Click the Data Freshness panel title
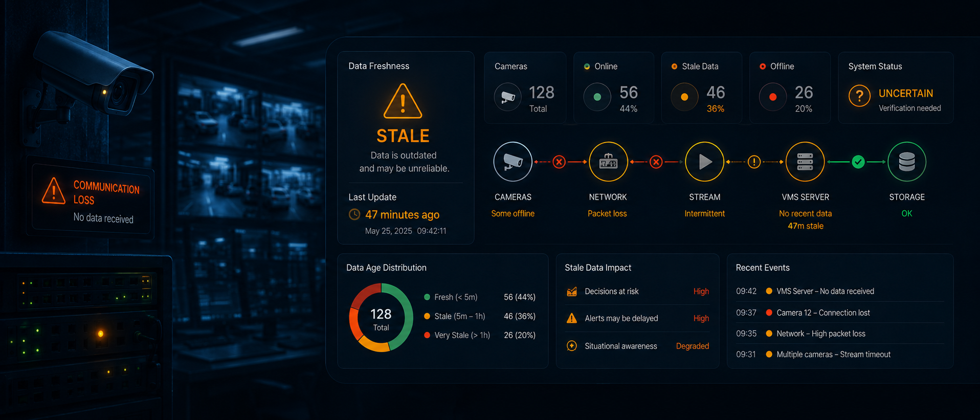This screenshot has height=420, width=980. point(379,66)
